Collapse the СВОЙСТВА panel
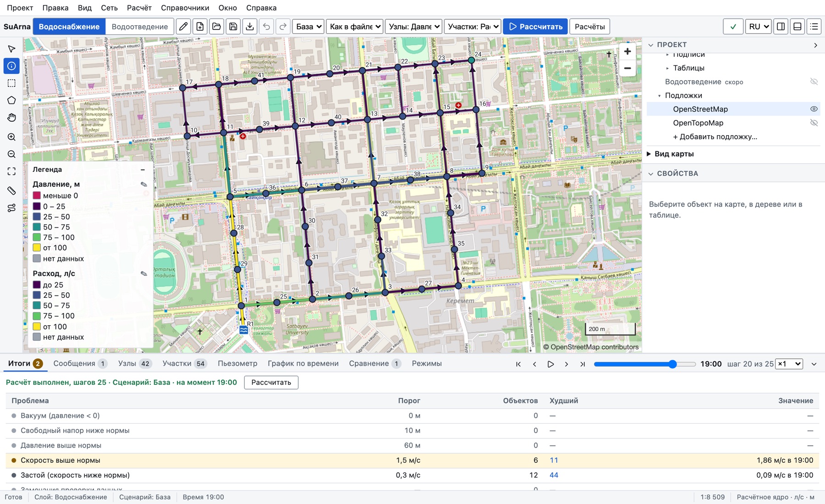This screenshot has height=504, width=825. click(x=651, y=174)
